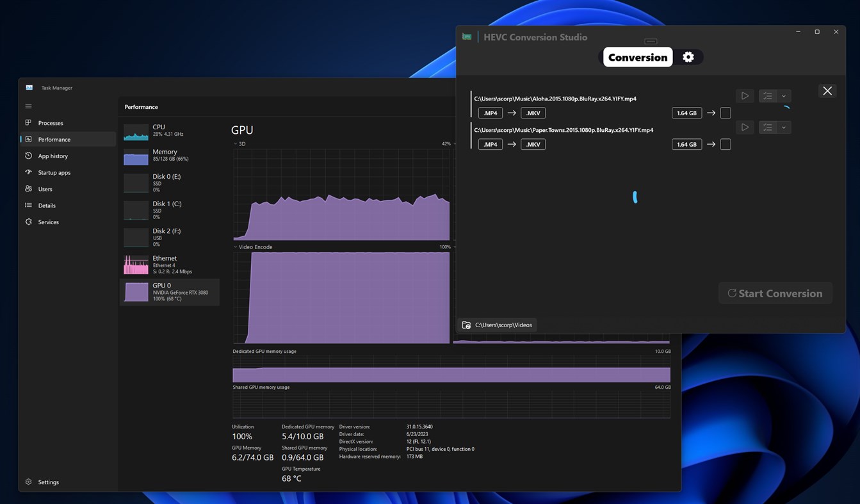This screenshot has width=860, height=504.
Task: Open Details page in Task Manager
Action: coord(68,206)
